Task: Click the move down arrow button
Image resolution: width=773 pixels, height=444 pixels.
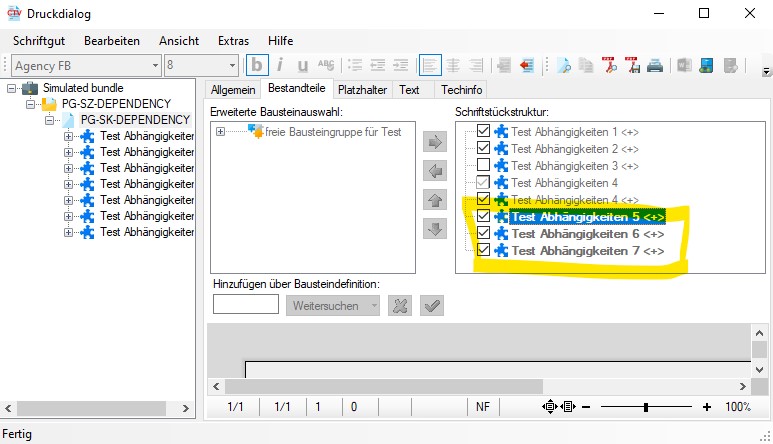Action: pyautogui.click(x=435, y=229)
